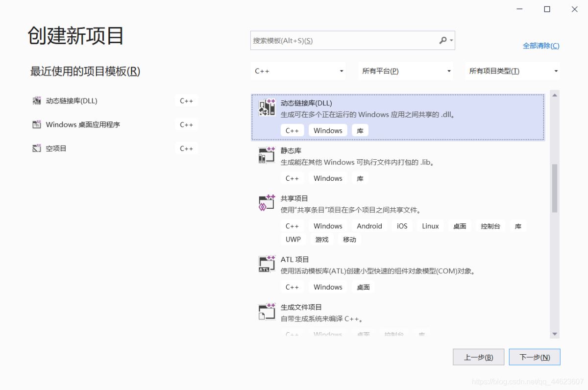Click the iOS tag under 共享项目

point(401,226)
